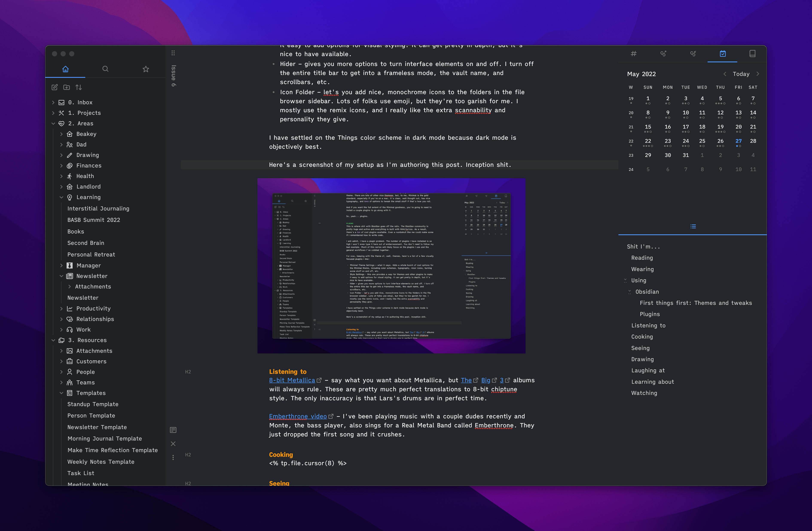Open the Emberthrone video link
The width and height of the screenshot is (812, 531).
tap(298, 417)
